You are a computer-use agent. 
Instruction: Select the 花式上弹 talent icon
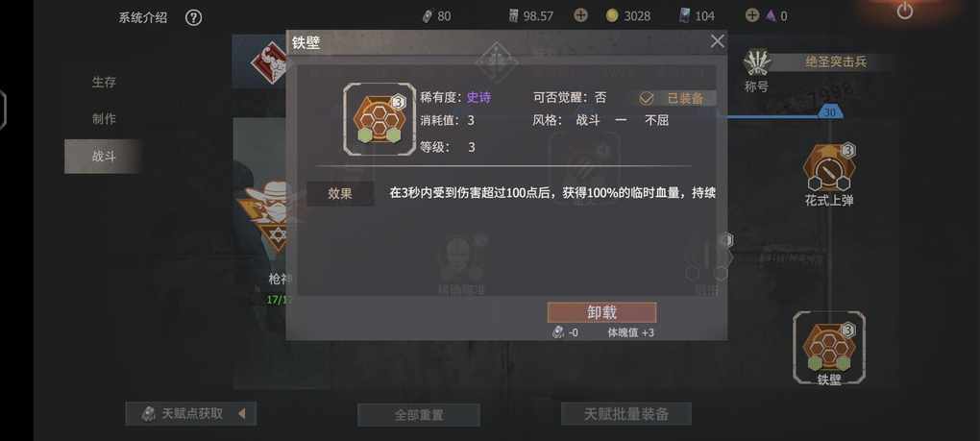point(829,168)
